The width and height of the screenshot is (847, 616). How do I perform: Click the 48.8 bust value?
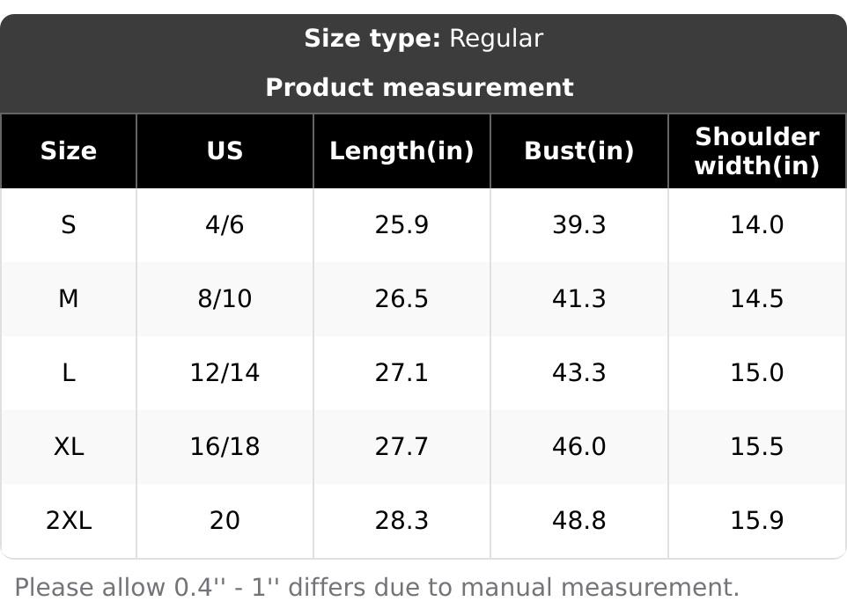[578, 521]
